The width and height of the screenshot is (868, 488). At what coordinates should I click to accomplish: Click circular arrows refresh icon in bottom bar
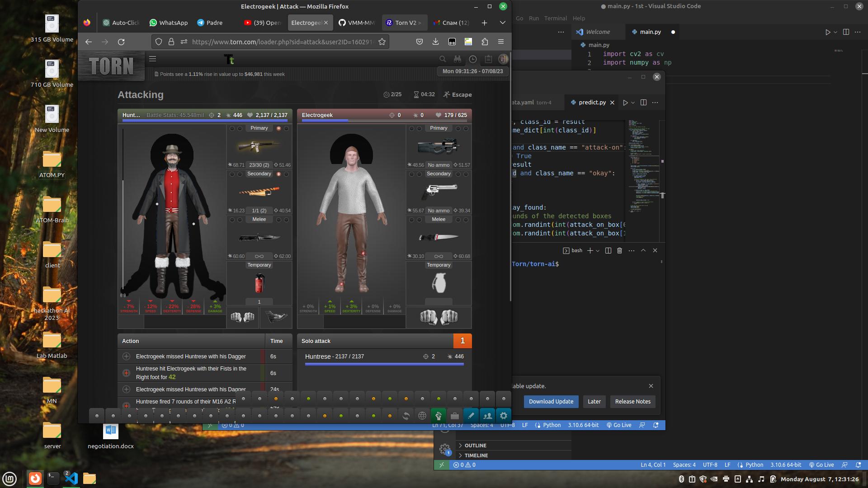406,416
